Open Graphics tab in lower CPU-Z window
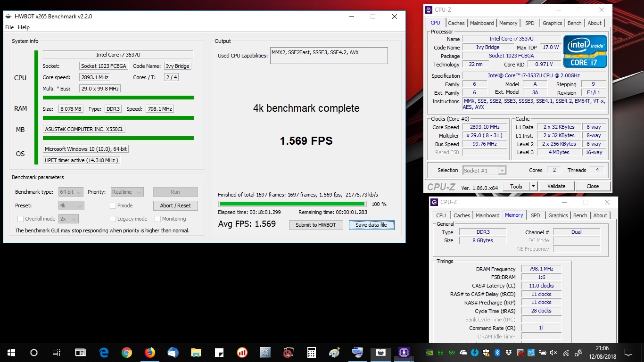644x362 pixels. 558,215
